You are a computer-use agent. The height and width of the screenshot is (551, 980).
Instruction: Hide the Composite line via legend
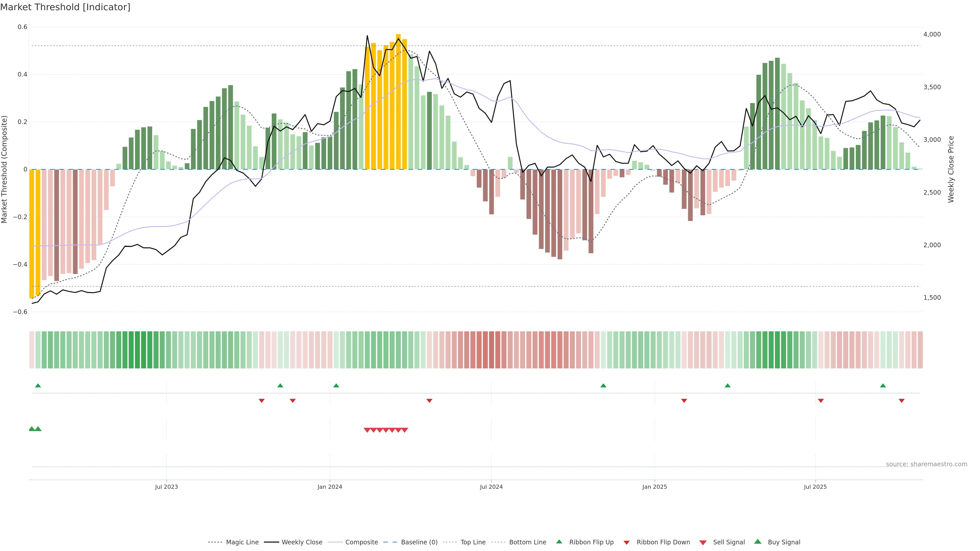click(361, 542)
